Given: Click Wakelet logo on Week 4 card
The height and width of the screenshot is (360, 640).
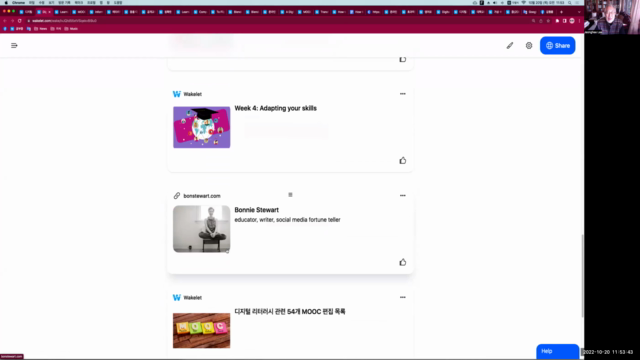Looking at the screenshot, I should [177, 94].
